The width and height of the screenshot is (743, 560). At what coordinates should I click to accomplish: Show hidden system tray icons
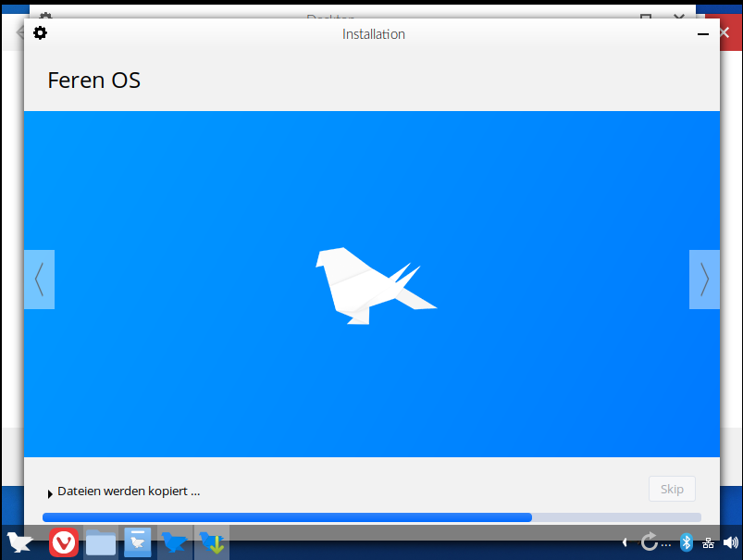[625, 542]
